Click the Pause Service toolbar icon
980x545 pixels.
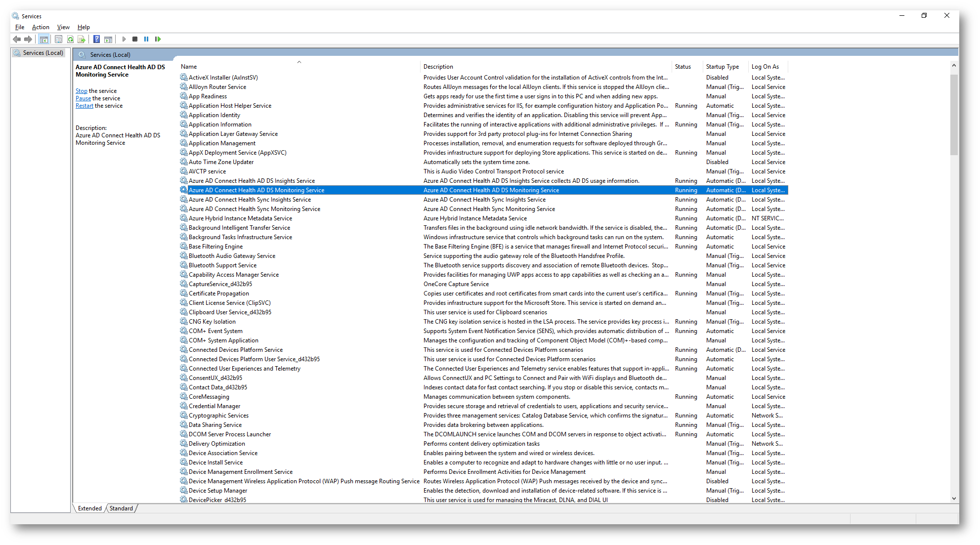click(x=146, y=39)
